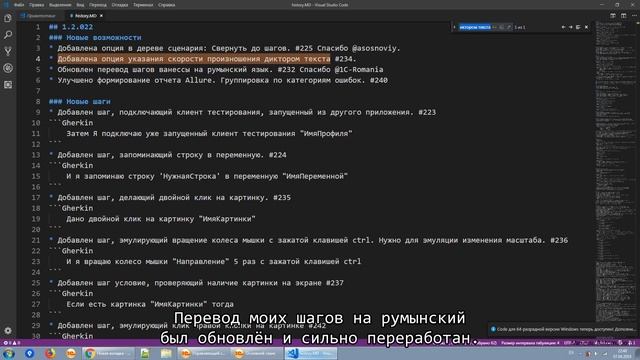Click heading line '## 1.2.022'
The width and height of the screenshot is (640, 360).
(x=71, y=27)
